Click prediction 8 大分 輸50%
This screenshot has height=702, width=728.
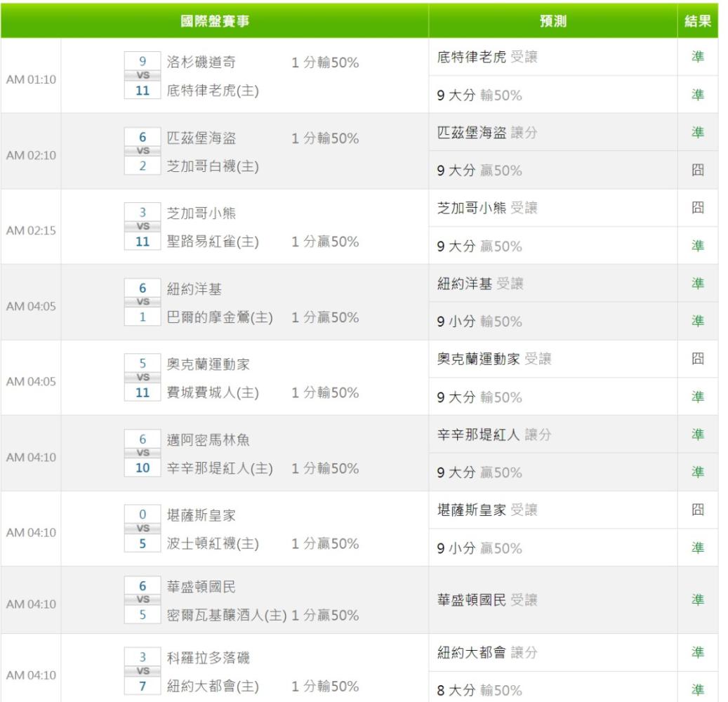pyautogui.click(x=479, y=690)
